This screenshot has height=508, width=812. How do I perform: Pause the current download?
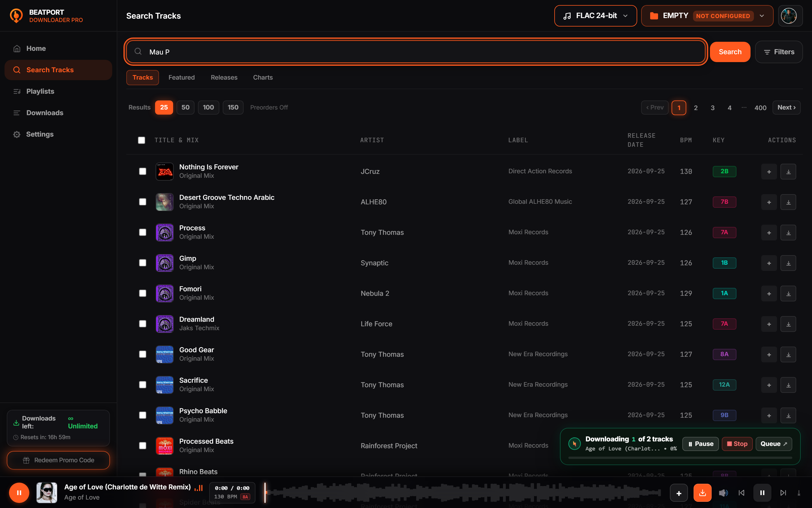[x=700, y=444]
